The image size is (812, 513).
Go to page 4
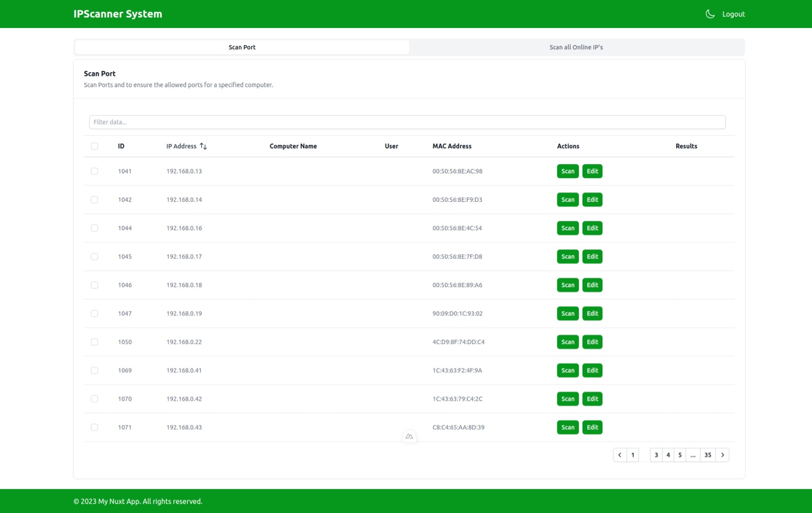coord(668,455)
